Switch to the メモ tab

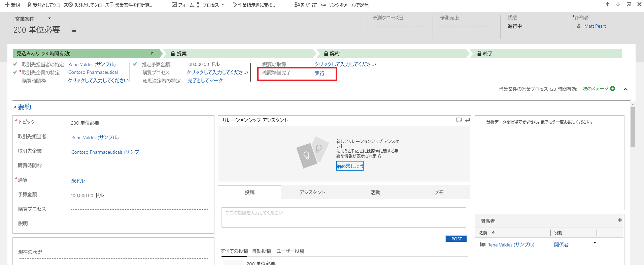coord(439,192)
